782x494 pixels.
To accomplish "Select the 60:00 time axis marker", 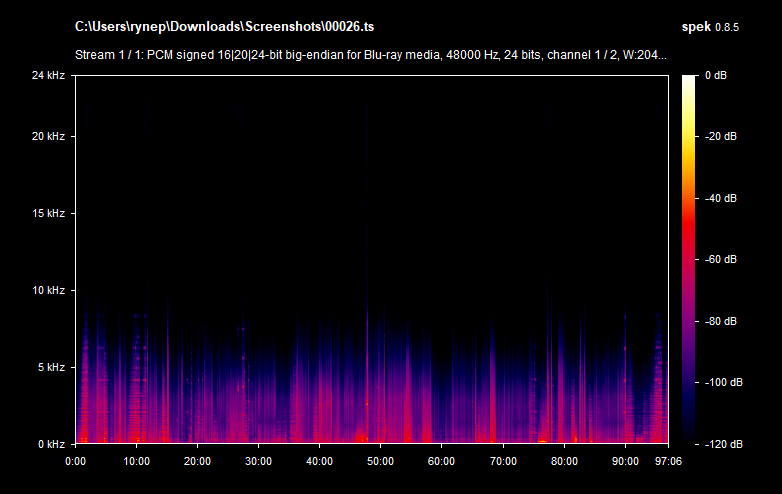I will tap(442, 461).
